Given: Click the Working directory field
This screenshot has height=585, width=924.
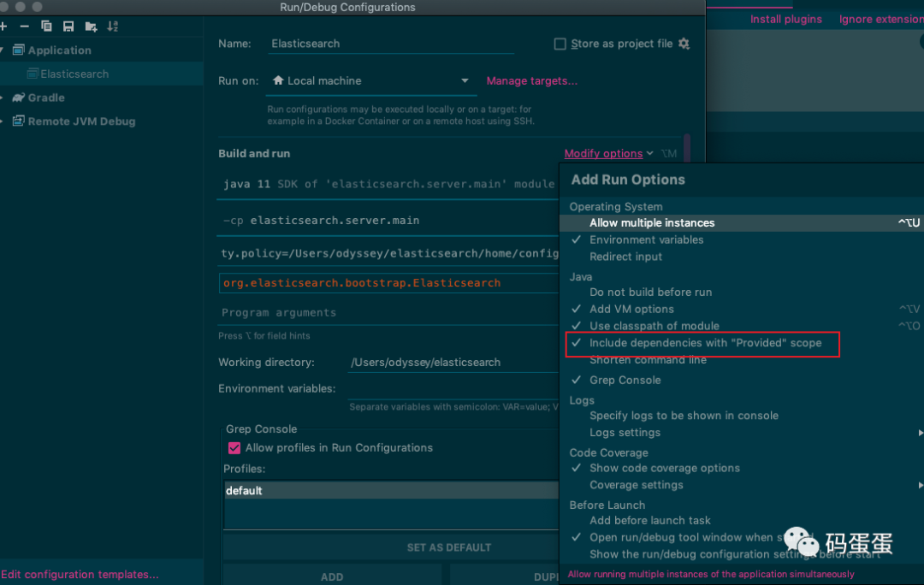Looking at the screenshot, I should pyautogui.click(x=453, y=363).
